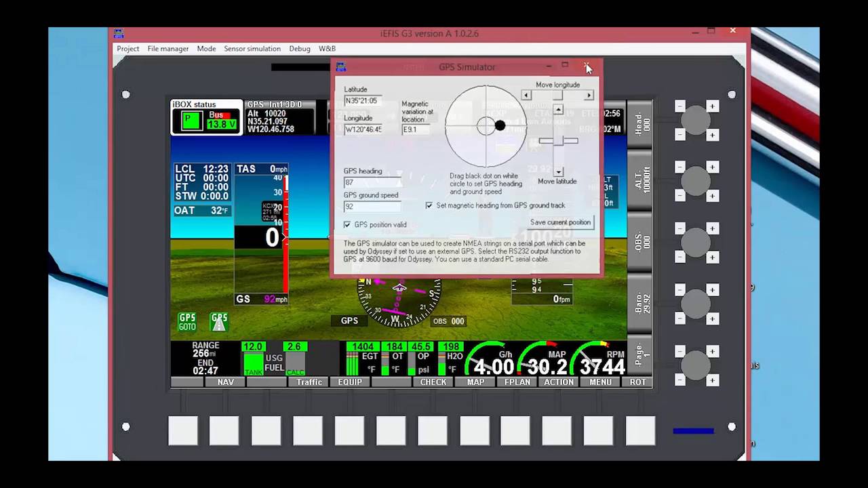The image size is (868, 488).
Task: Open the Sensor simulation menu
Action: 252,49
